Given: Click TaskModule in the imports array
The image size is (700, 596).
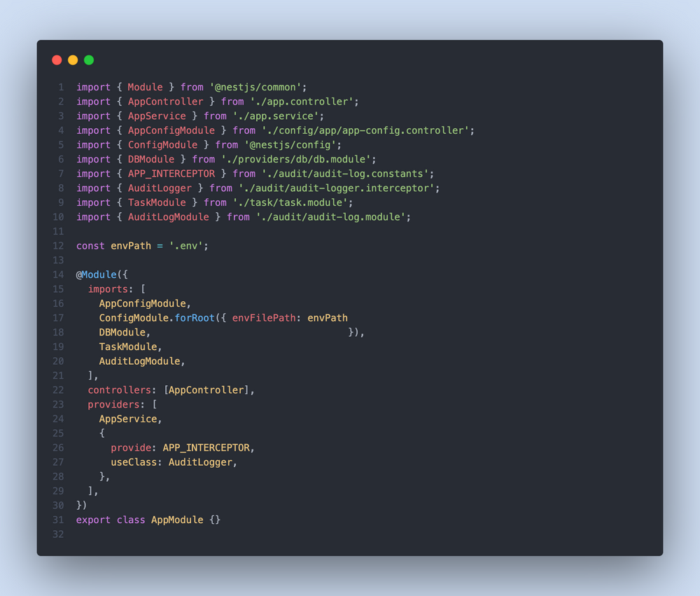Looking at the screenshot, I should point(128,347).
